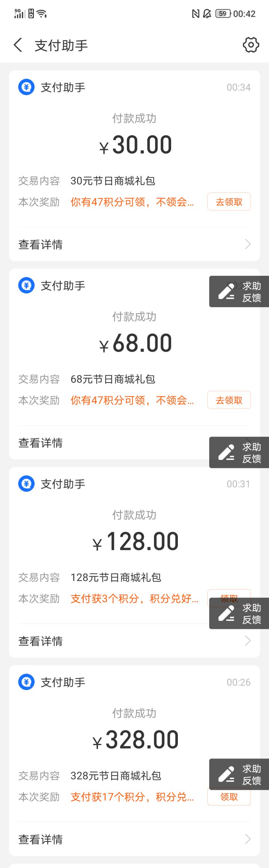
Task: Click 去领取 on the ¥68.00 payment
Action: point(229,401)
